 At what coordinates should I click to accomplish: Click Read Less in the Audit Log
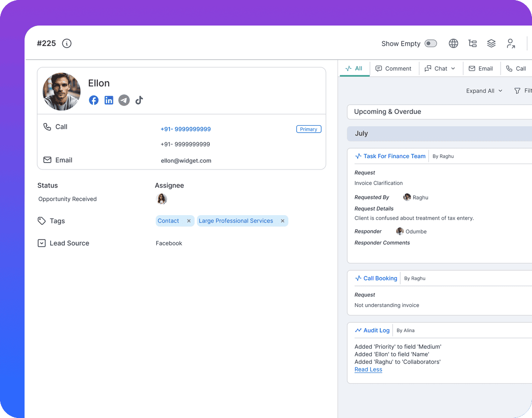368,370
